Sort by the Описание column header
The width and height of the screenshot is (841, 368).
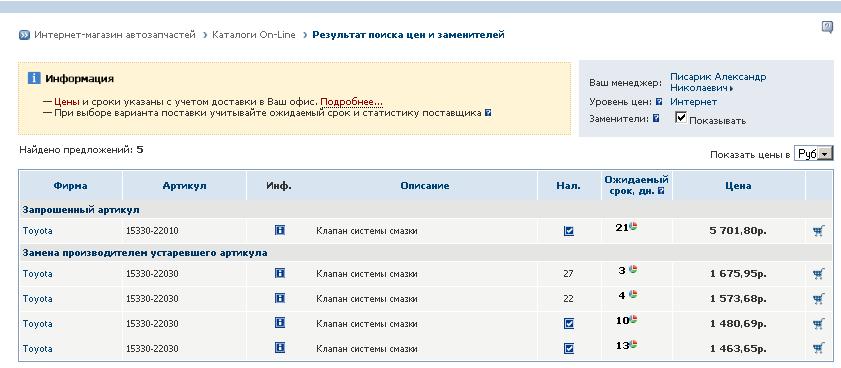point(424,186)
